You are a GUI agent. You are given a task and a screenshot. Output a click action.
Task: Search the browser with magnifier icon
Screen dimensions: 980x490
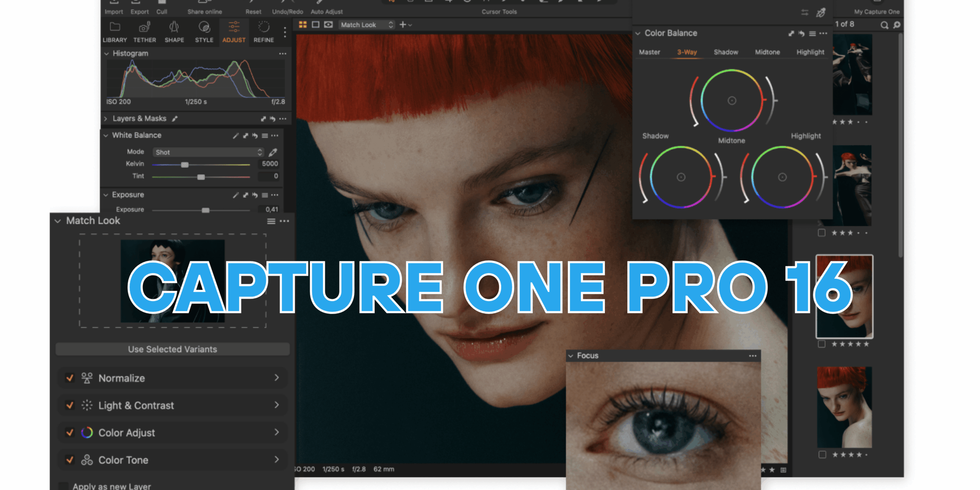[884, 25]
